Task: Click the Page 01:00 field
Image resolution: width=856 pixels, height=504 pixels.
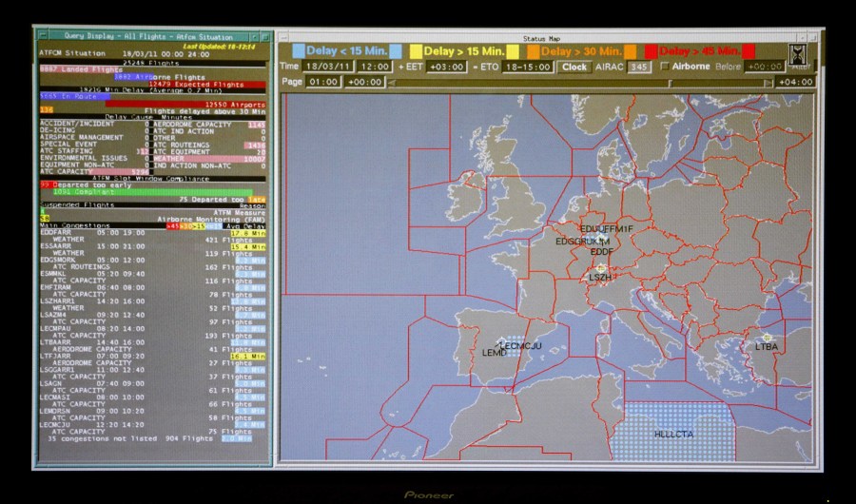Action: click(323, 82)
